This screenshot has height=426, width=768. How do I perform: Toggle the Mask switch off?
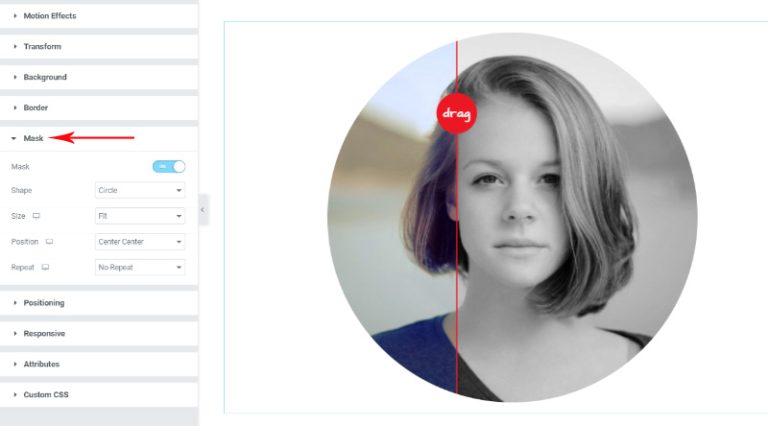tap(169, 167)
